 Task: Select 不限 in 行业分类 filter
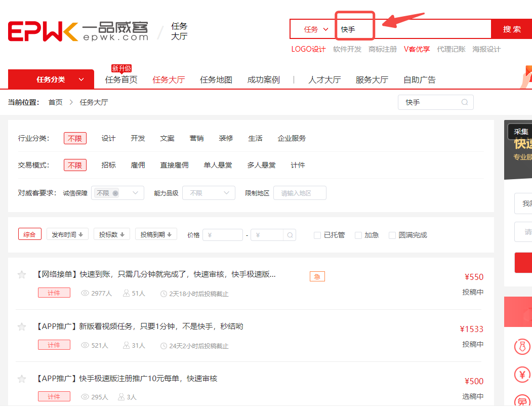(75, 138)
